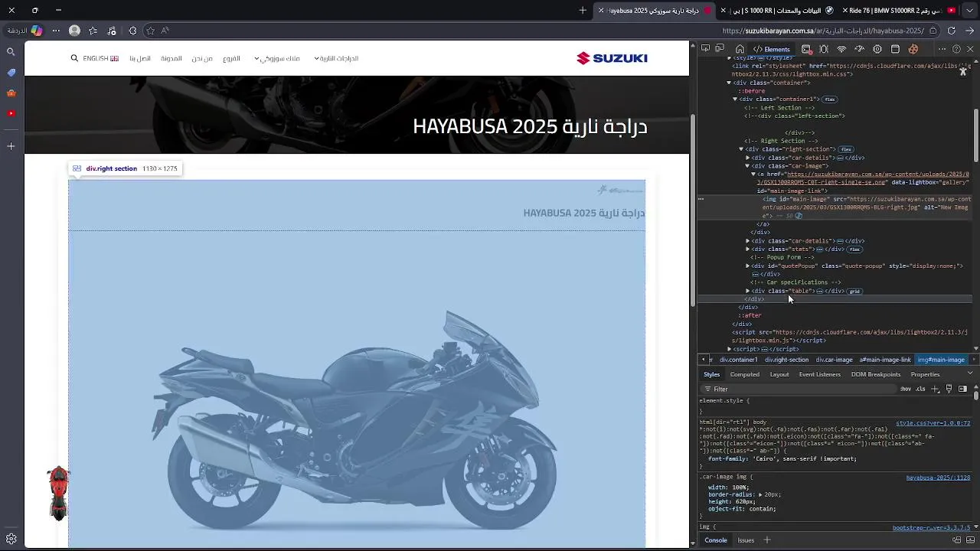Select a#main-image-link in the breadcrumb
The height and width of the screenshot is (551, 980).
tap(885, 360)
